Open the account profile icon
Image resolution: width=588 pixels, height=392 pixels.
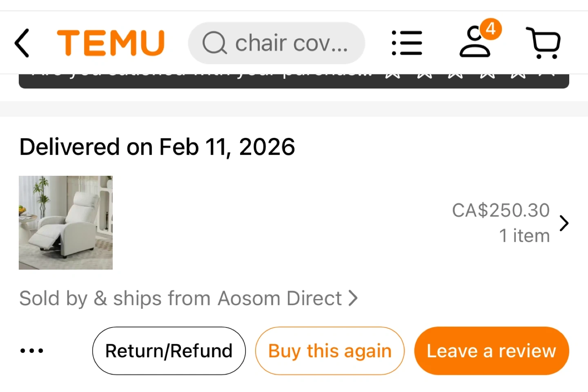click(x=474, y=44)
